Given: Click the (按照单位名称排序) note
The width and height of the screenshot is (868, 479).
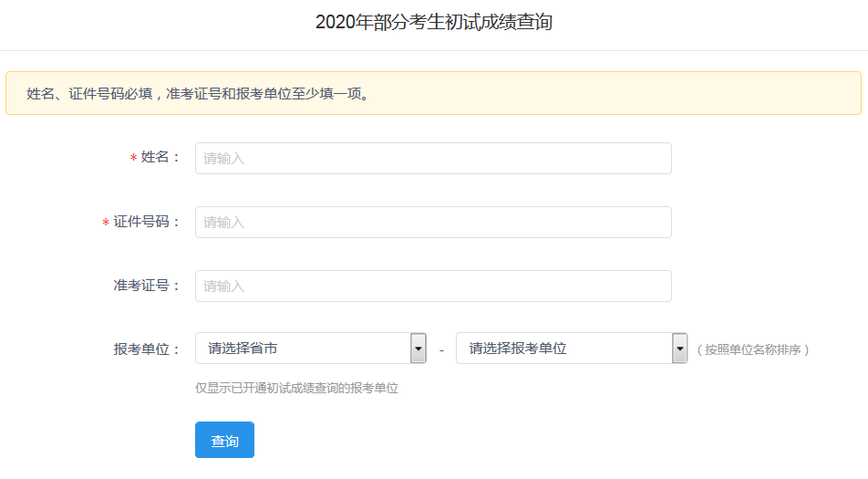Looking at the screenshot, I should click(752, 349).
